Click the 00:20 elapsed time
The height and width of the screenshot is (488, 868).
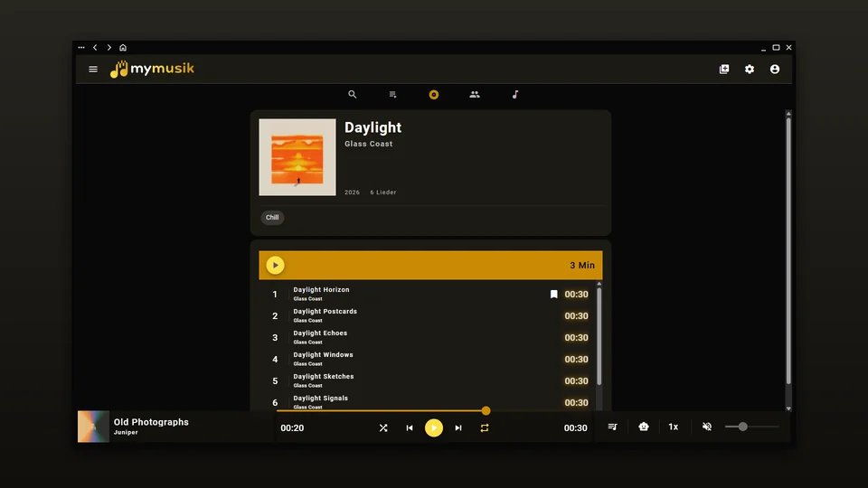(x=292, y=428)
